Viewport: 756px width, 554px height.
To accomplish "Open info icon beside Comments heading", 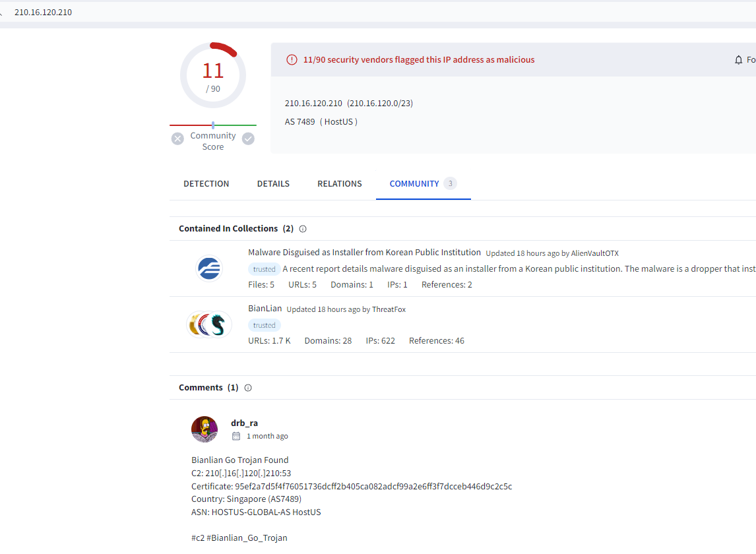I will 248,388.
